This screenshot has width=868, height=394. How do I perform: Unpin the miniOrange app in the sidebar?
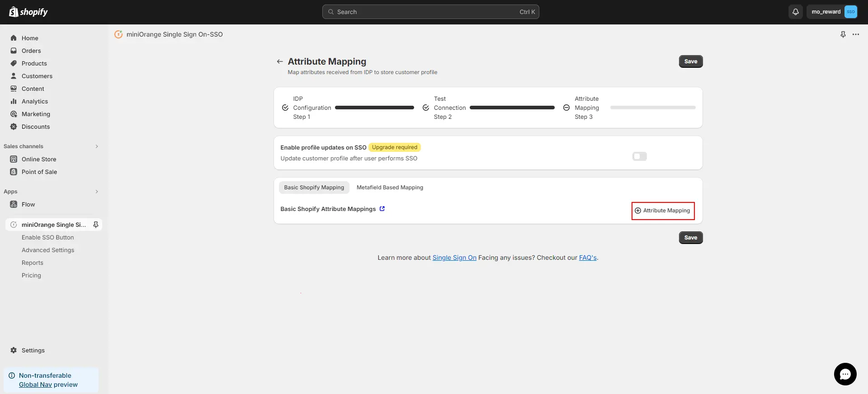pyautogui.click(x=96, y=225)
